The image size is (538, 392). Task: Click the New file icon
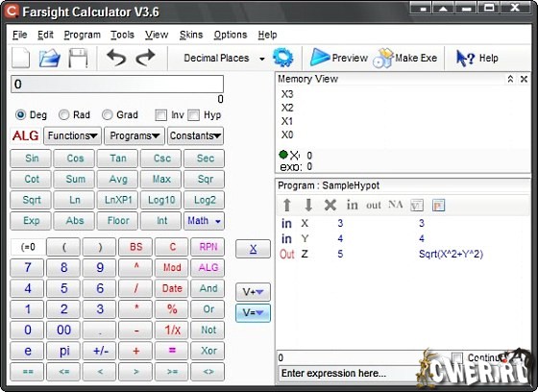pyautogui.click(x=21, y=58)
